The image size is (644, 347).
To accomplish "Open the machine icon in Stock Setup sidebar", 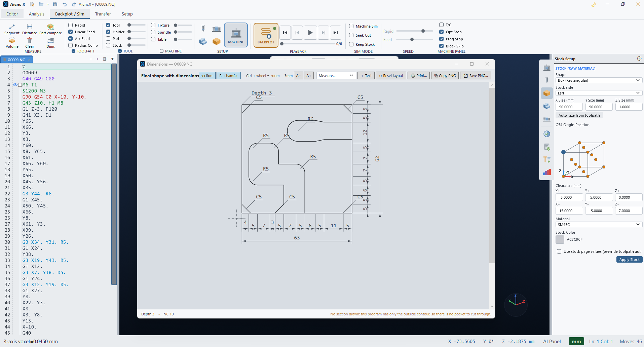I will tap(547, 67).
